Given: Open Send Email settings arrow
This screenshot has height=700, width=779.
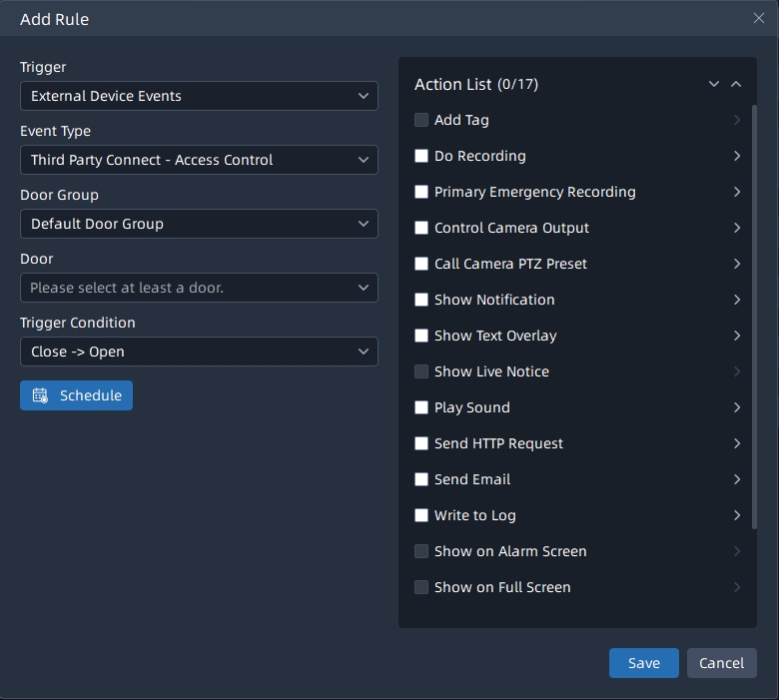Looking at the screenshot, I should pos(737,479).
